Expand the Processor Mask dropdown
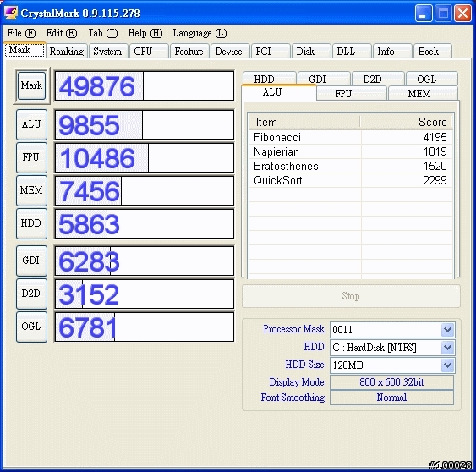Screen dimensions: 476x472 click(448, 330)
